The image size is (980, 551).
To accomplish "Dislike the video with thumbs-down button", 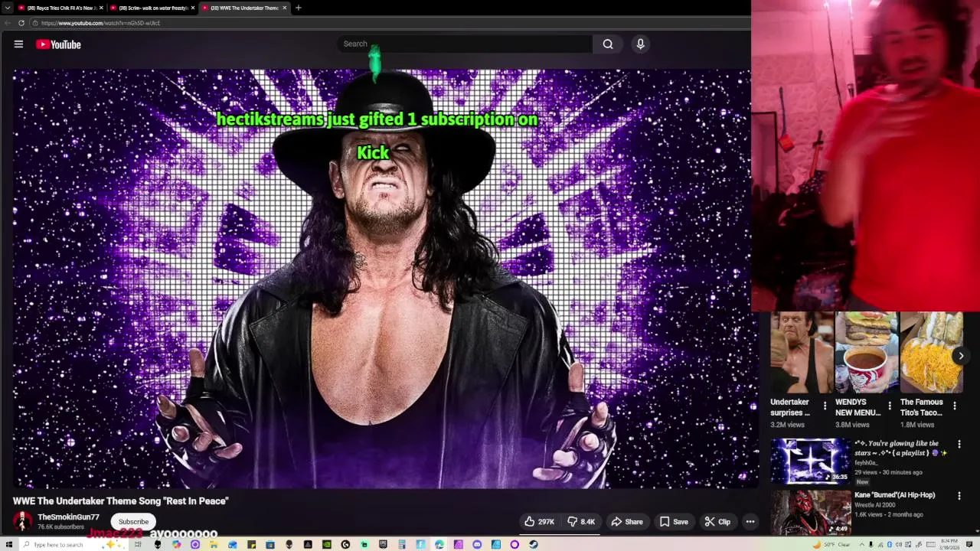I will (x=581, y=522).
